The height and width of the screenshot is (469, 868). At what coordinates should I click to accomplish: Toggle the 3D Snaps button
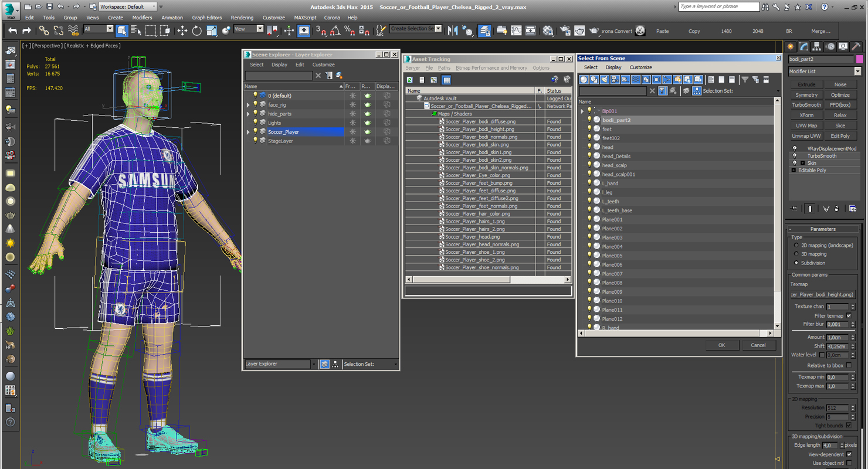pyautogui.click(x=321, y=30)
